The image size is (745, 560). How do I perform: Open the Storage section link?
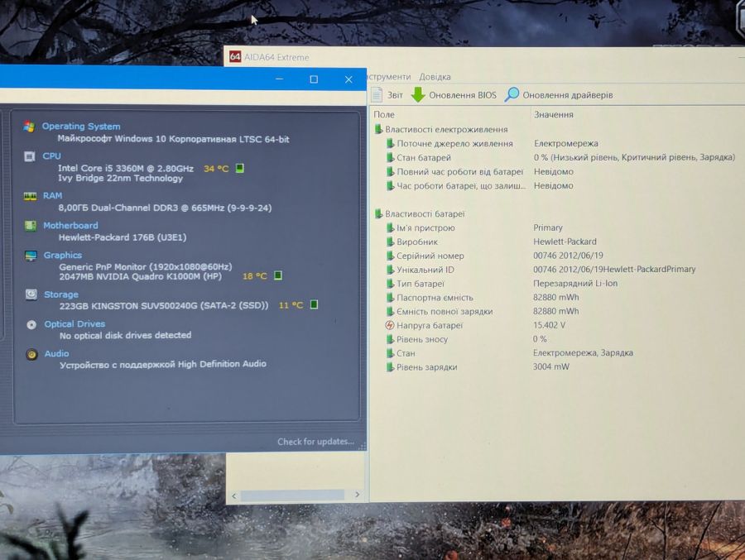click(61, 294)
